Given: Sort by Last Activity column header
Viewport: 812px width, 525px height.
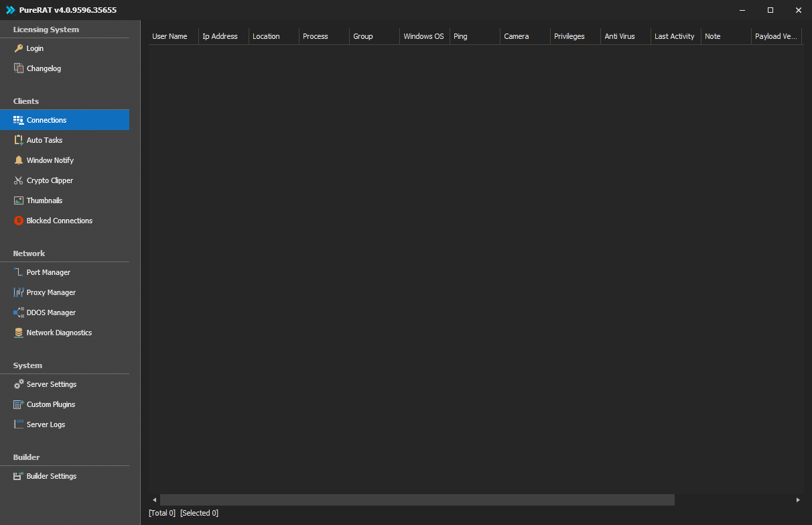Looking at the screenshot, I should coord(676,36).
